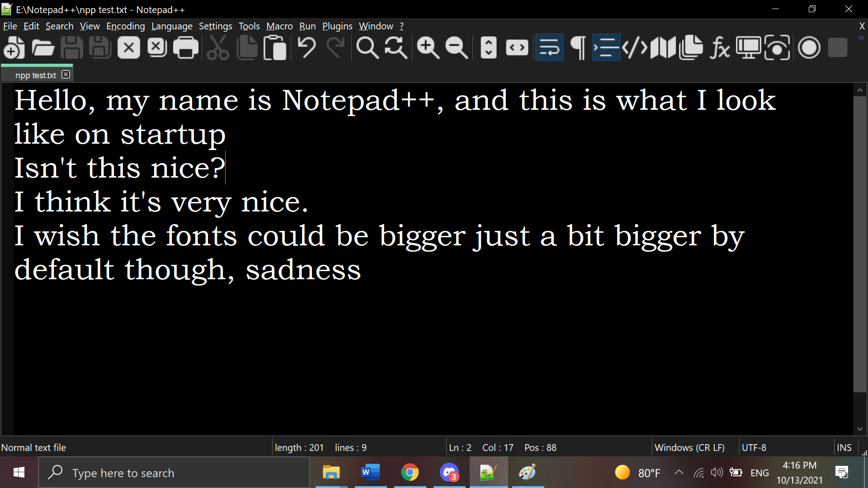The height and width of the screenshot is (488, 868).
Task: Open the Language menu
Action: coord(172,26)
